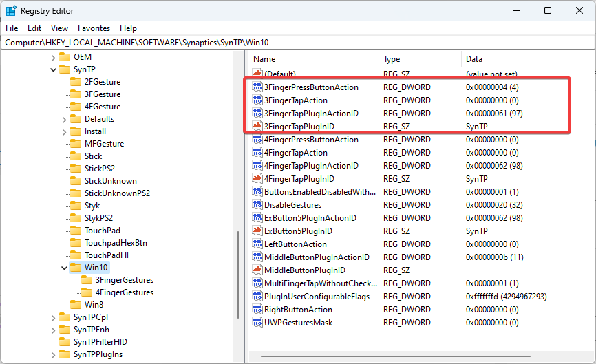Image resolution: width=596 pixels, height=364 pixels.
Task: Click the DWORD icon for LeftButtonAction
Action: [x=257, y=244]
